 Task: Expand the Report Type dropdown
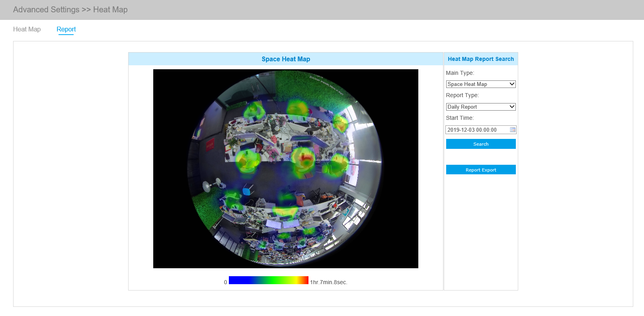tap(481, 107)
